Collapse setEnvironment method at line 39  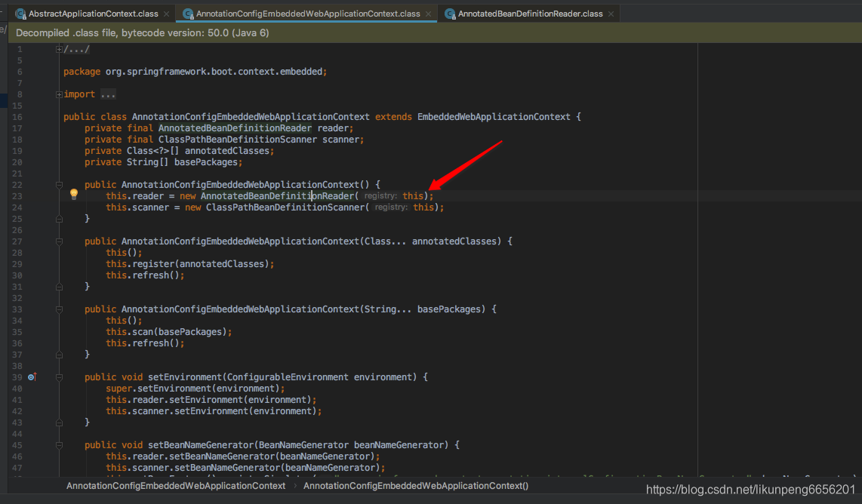[x=59, y=377]
